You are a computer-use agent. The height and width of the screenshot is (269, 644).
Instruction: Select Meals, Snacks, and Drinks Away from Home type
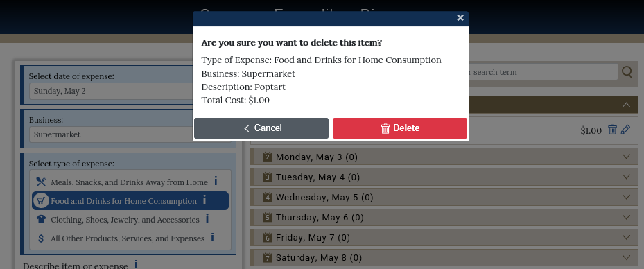(130, 182)
